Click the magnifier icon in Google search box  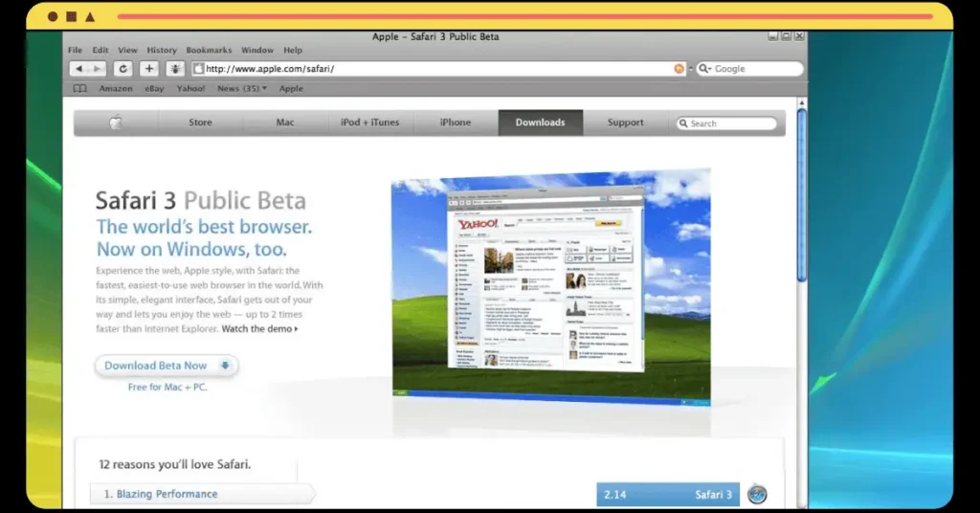tap(704, 69)
